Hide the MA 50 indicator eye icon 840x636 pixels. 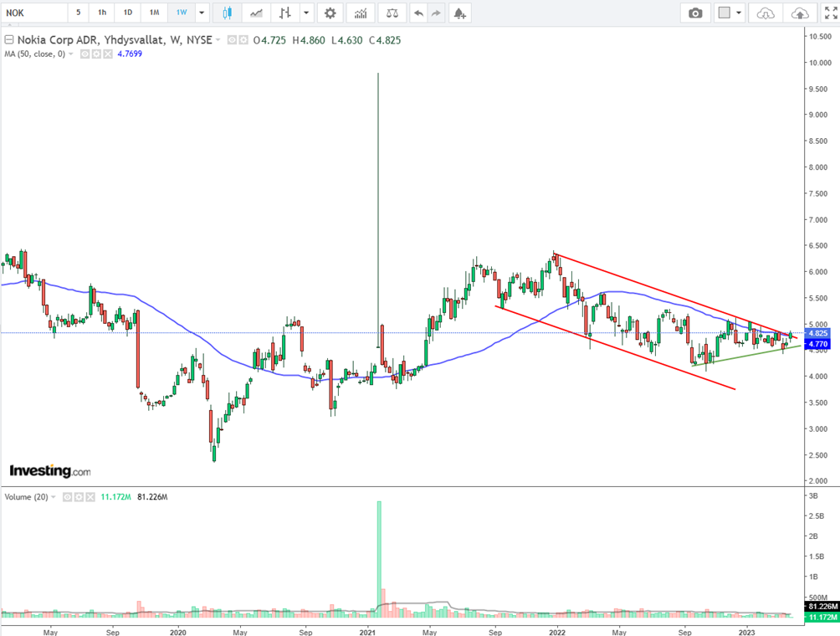coord(85,54)
